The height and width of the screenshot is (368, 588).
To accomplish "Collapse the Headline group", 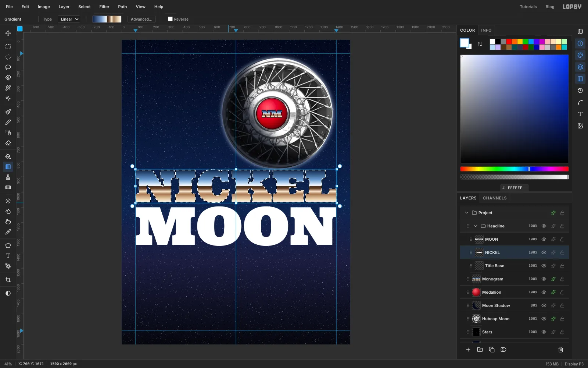I will point(476,226).
